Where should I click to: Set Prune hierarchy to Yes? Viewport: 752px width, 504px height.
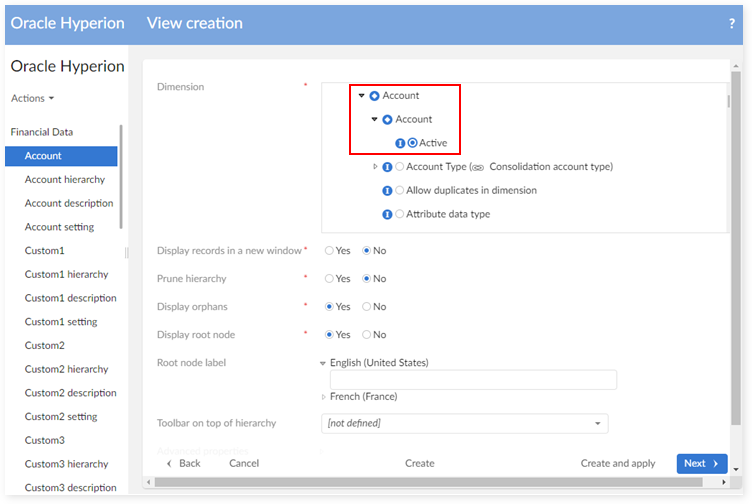330,279
